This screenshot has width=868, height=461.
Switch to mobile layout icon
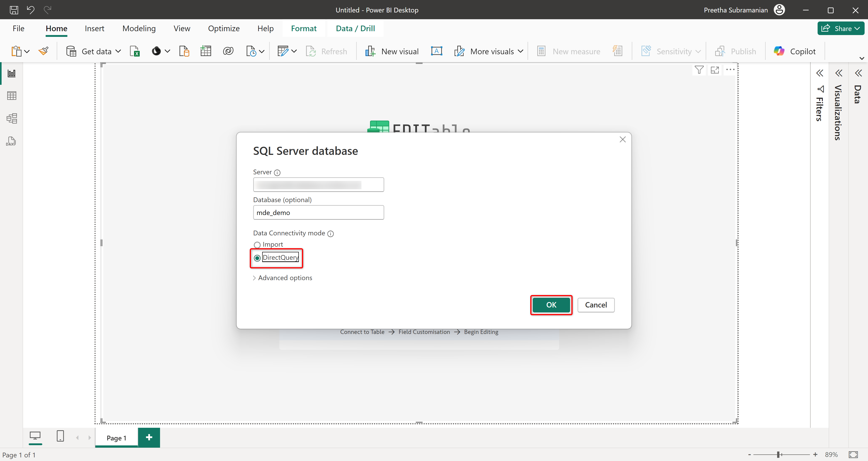tap(60, 436)
